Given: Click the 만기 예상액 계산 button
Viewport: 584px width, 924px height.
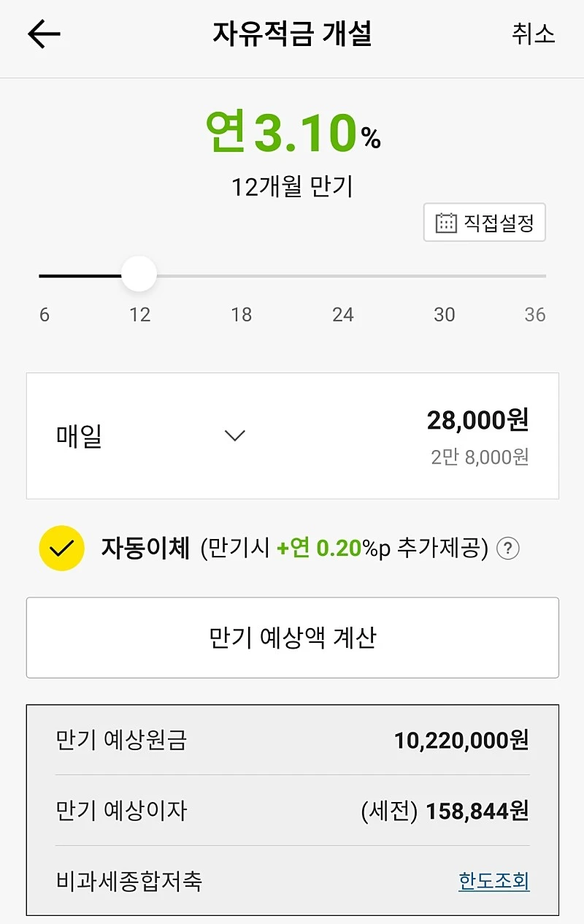Looking at the screenshot, I should (293, 638).
